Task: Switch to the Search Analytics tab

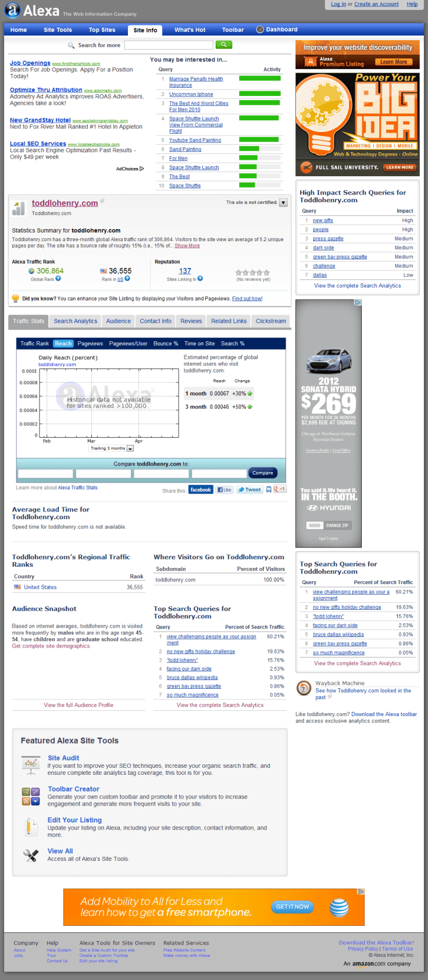Action: 75,321
